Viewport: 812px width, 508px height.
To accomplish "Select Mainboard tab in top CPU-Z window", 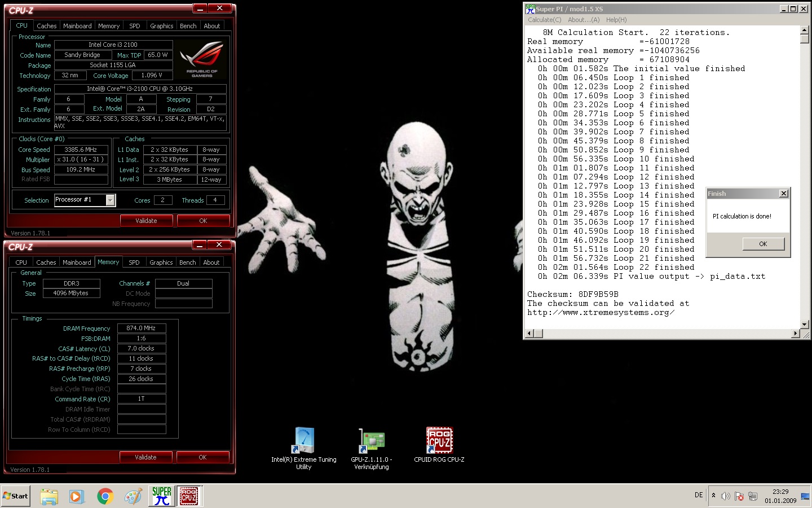I will [x=77, y=26].
